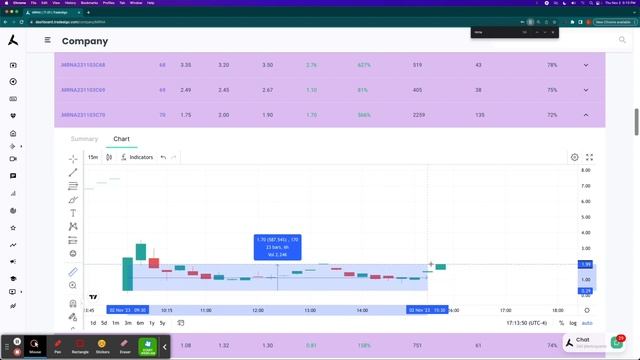
Task: Toggle the lock drawings icon
Action: [73, 317]
